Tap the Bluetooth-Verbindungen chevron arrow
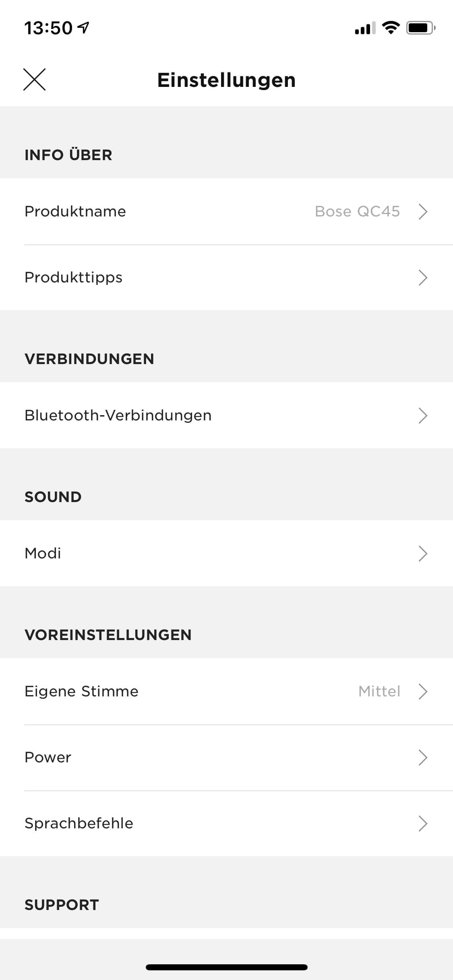Image resolution: width=453 pixels, height=980 pixels. [x=422, y=415]
